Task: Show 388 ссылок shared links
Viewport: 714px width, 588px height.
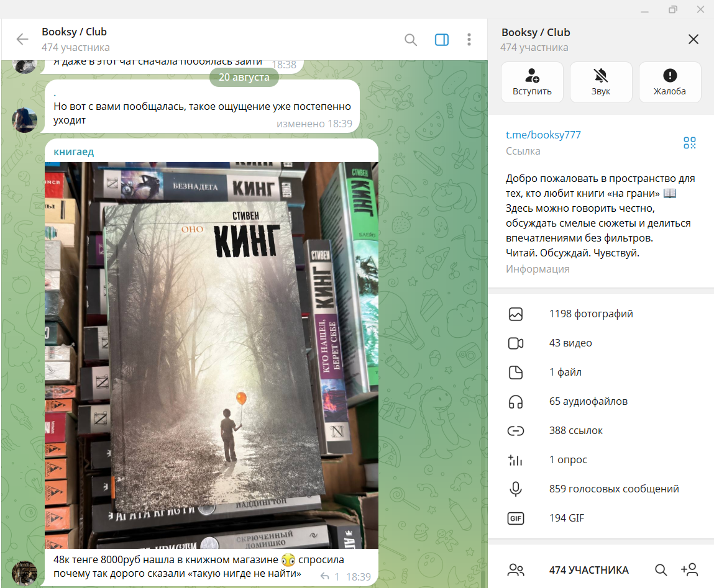Action: 601,430
